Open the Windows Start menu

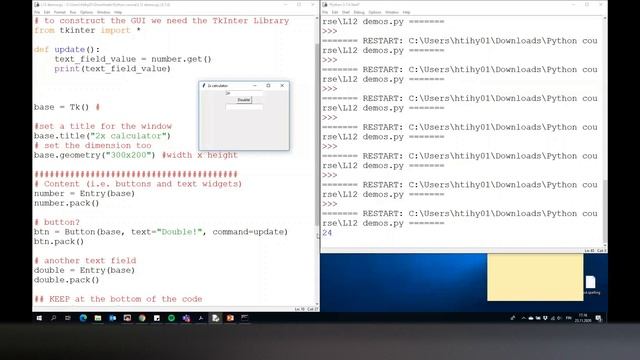(x=39, y=318)
